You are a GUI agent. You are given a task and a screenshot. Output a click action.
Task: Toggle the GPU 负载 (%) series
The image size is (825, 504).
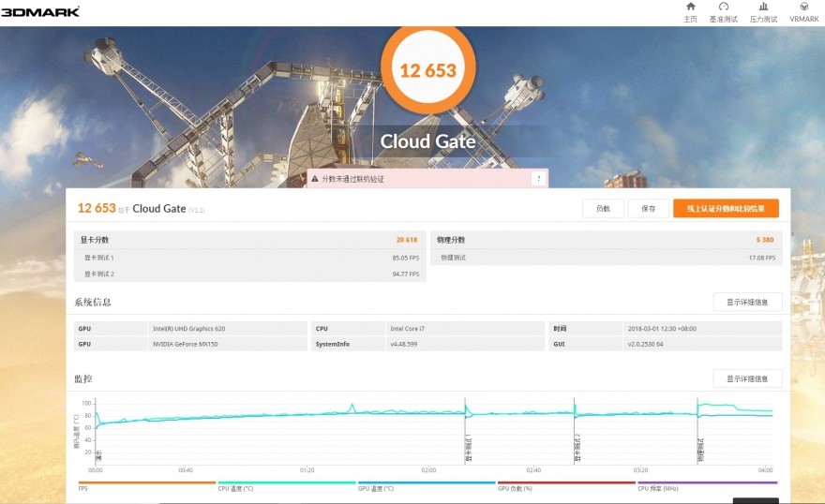point(566,485)
